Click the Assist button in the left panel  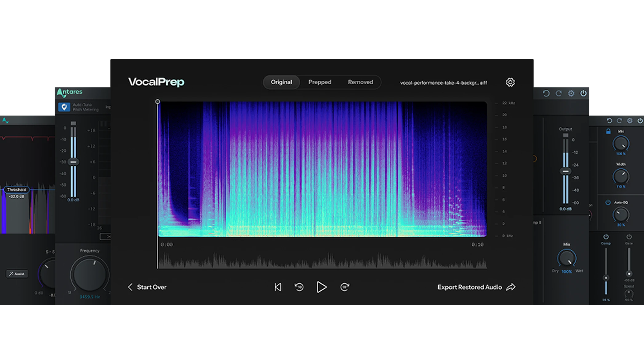click(17, 274)
